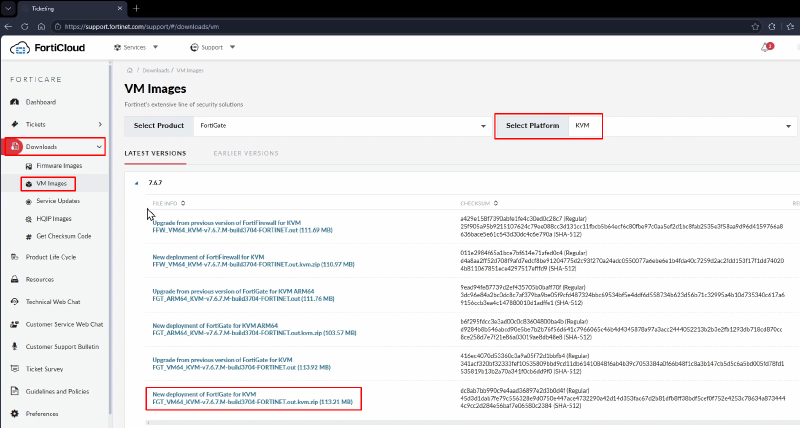Open Technical Web Chat
This screenshot has width=800, height=428.
point(53,301)
